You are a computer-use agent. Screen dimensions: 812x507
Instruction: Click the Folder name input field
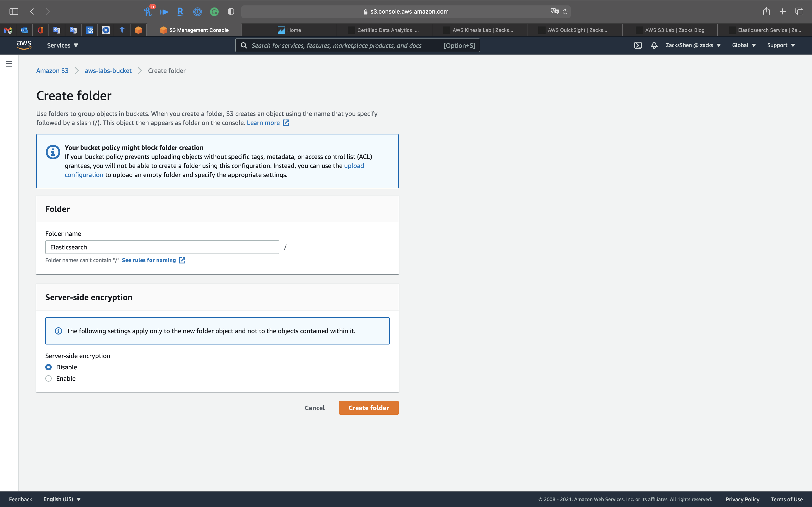[162, 247]
